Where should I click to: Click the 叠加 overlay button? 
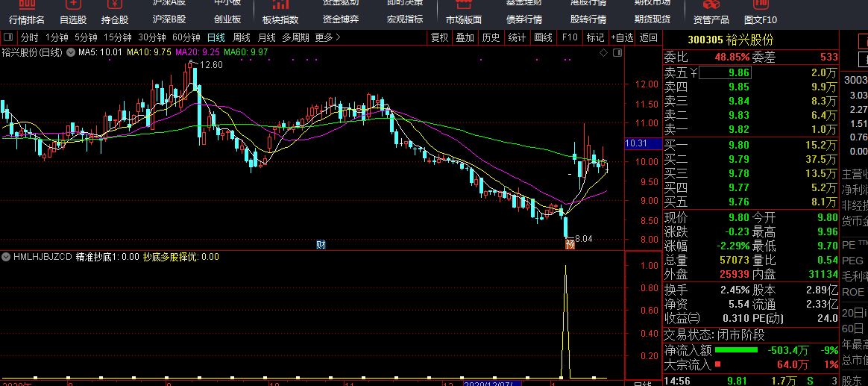(465, 38)
